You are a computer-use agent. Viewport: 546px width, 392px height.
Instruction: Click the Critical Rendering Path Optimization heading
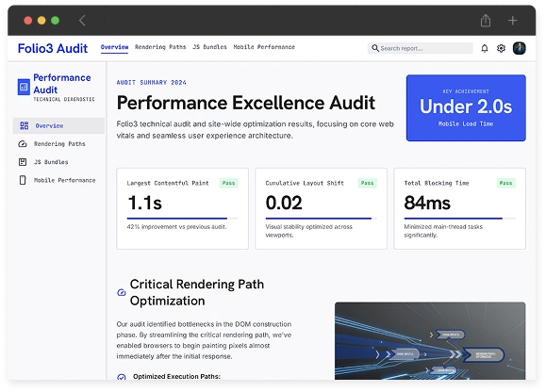[x=197, y=292]
